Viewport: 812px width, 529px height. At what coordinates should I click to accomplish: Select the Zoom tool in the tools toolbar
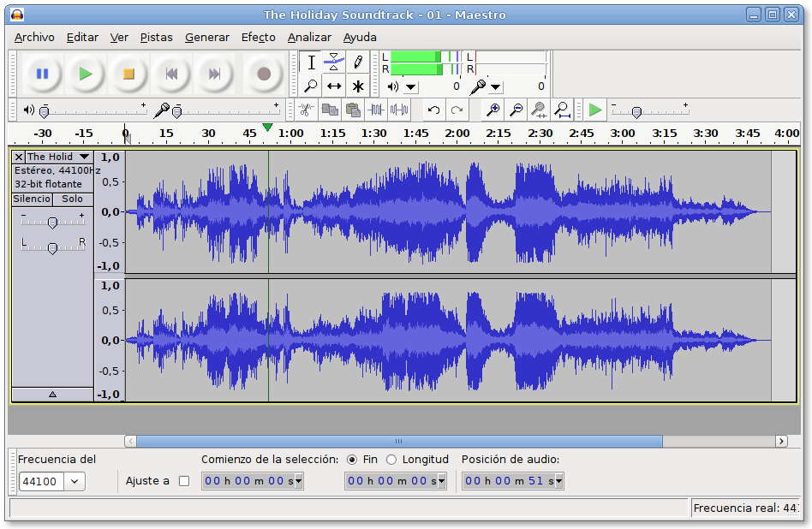(311, 86)
